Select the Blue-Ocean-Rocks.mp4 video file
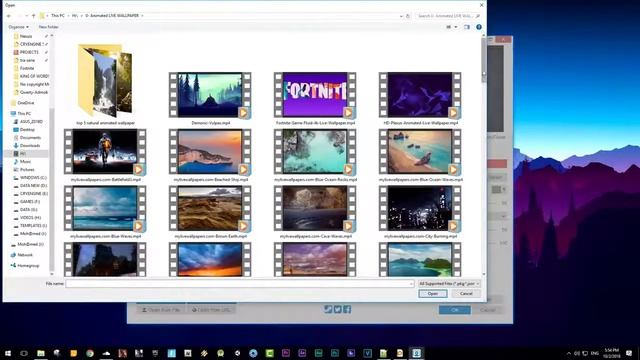The image size is (640, 360). click(315, 152)
